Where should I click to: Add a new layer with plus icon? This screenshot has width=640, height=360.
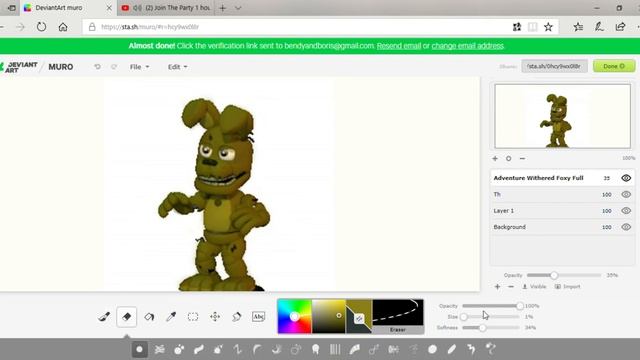point(497,287)
